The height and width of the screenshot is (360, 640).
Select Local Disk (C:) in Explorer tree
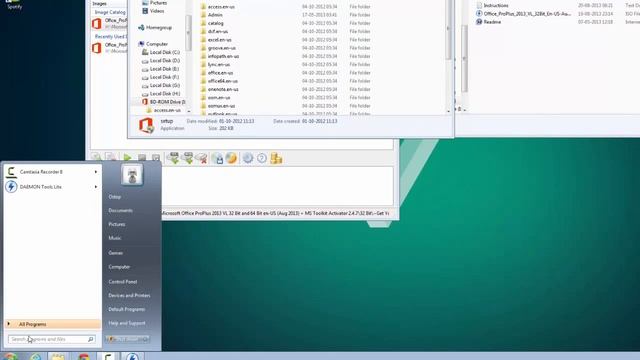pyautogui.click(x=161, y=52)
